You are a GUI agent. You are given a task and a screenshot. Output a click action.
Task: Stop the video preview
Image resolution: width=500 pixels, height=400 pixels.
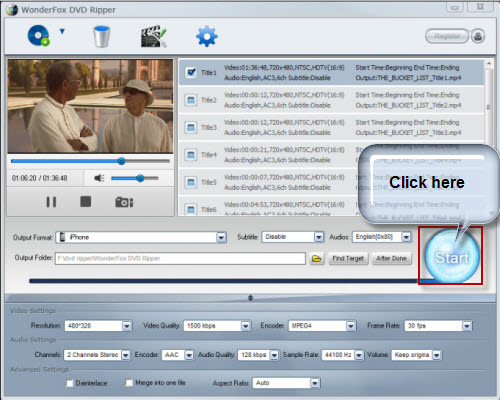(x=86, y=202)
